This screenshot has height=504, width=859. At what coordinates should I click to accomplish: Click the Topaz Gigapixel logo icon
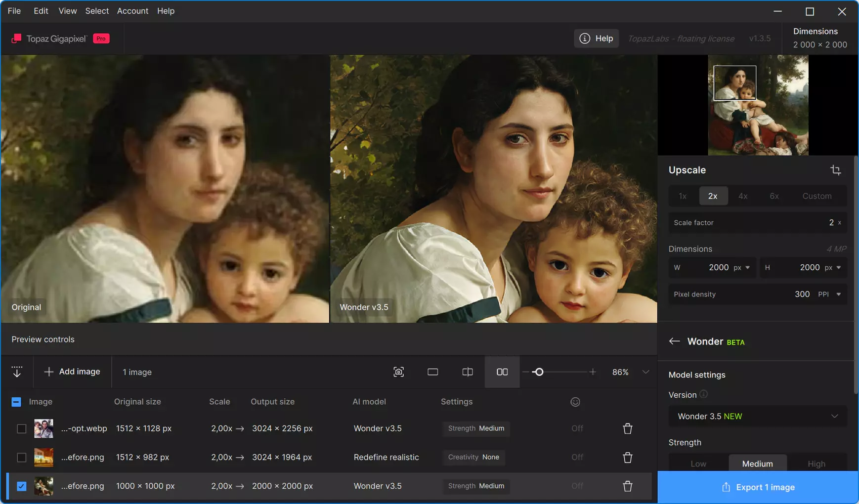(x=16, y=39)
